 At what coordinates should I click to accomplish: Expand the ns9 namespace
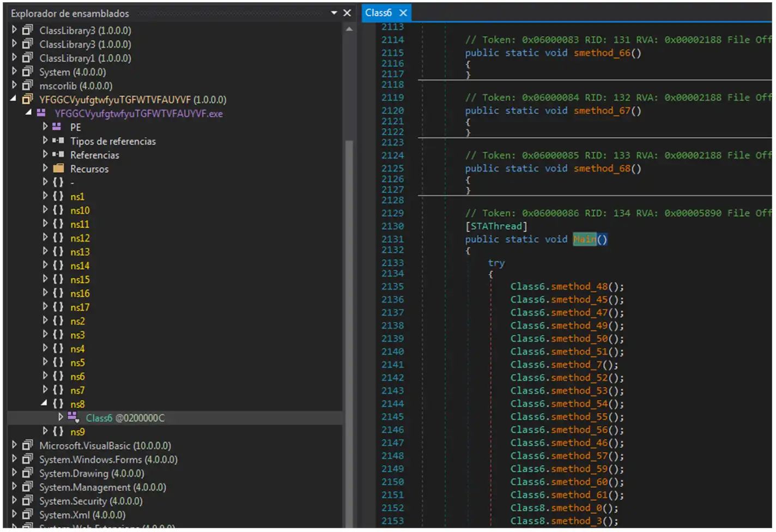click(45, 431)
